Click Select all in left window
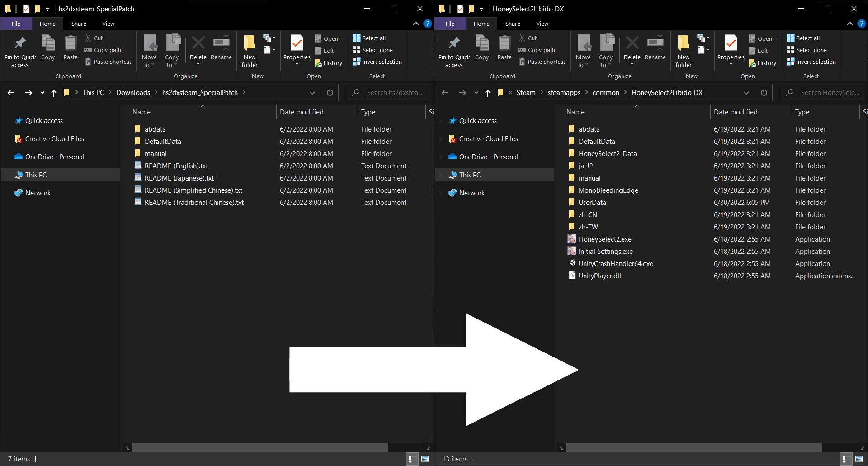 coord(369,38)
